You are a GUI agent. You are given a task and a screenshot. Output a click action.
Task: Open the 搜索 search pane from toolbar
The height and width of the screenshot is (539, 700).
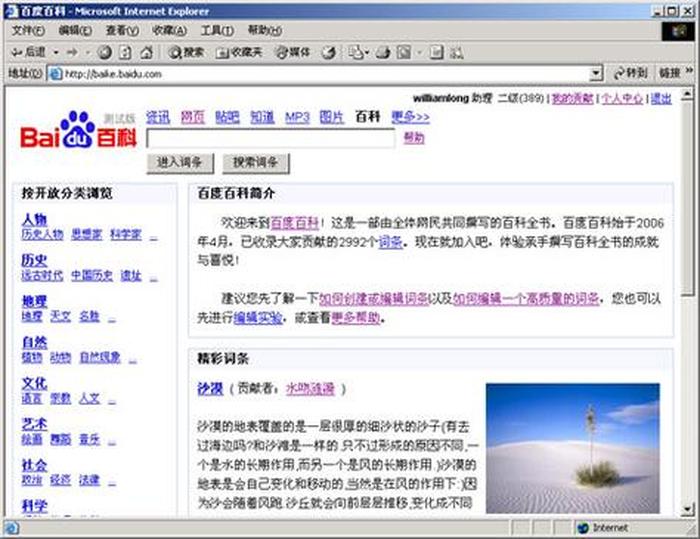pyautogui.click(x=186, y=53)
